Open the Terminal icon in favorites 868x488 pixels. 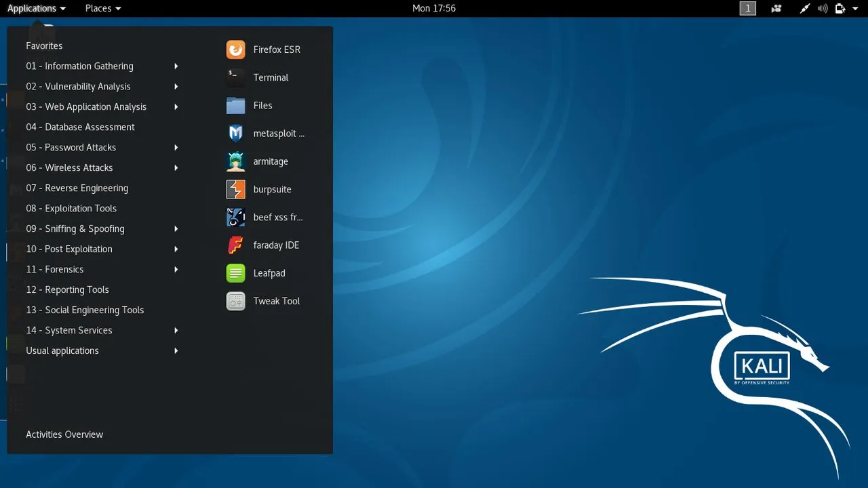[235, 77]
